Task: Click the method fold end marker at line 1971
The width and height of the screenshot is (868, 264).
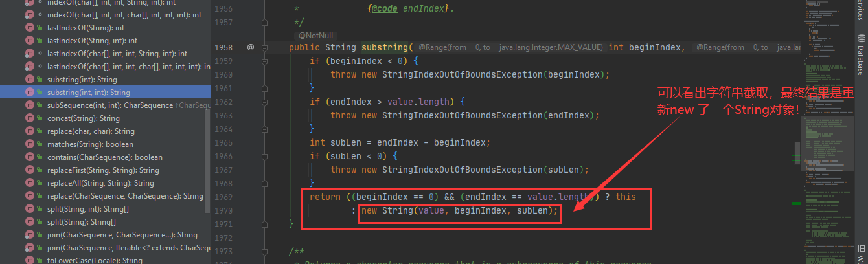Action: click(x=264, y=223)
